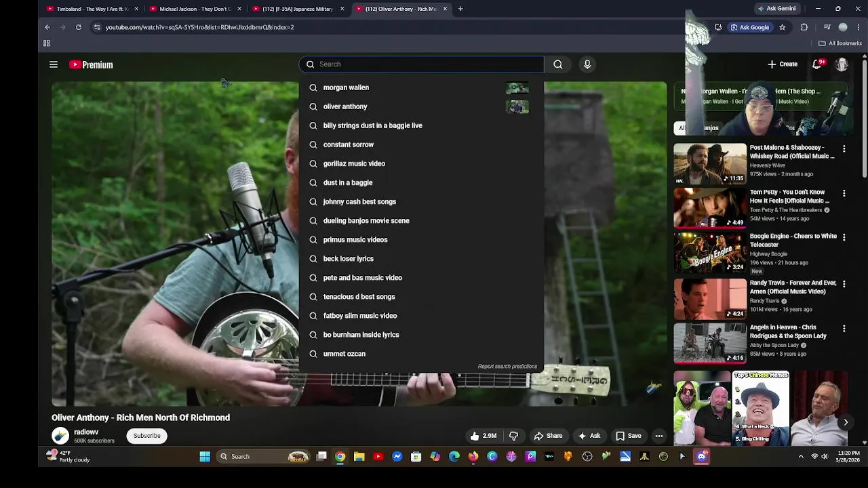This screenshot has width=868, height=488.
Task: Open the All Bookmarks folder
Action: 840,43
